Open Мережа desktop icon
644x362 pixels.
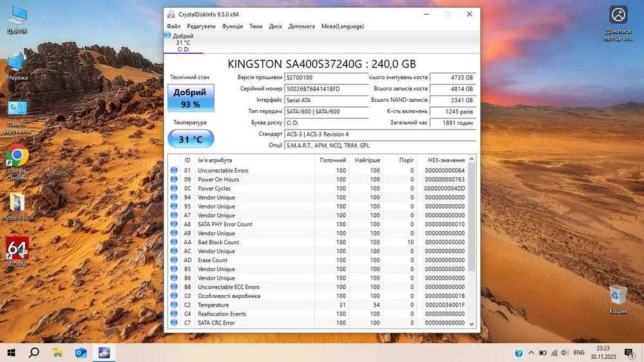(17, 66)
